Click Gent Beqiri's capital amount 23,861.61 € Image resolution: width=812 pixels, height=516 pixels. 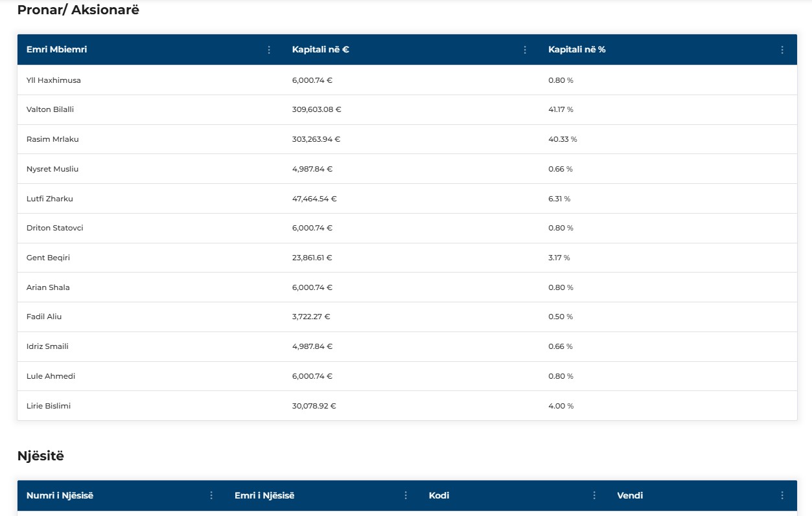[312, 258]
